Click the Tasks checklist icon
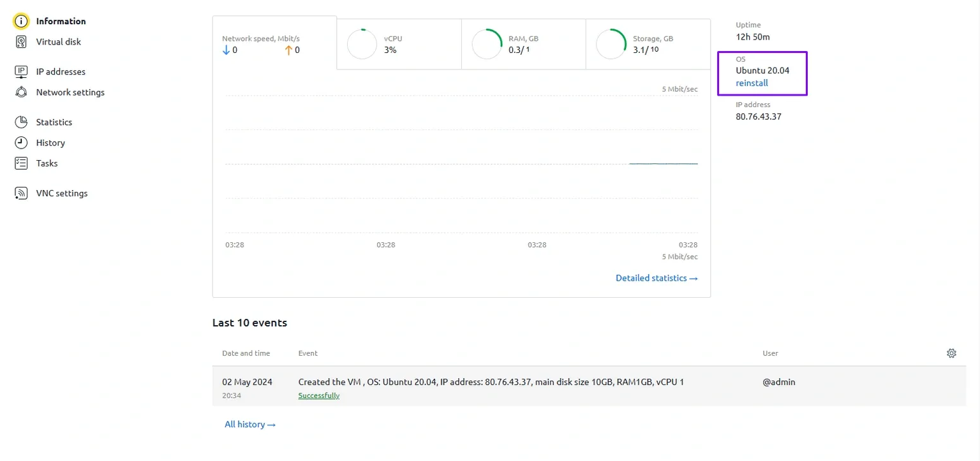980x461 pixels. [x=21, y=163]
